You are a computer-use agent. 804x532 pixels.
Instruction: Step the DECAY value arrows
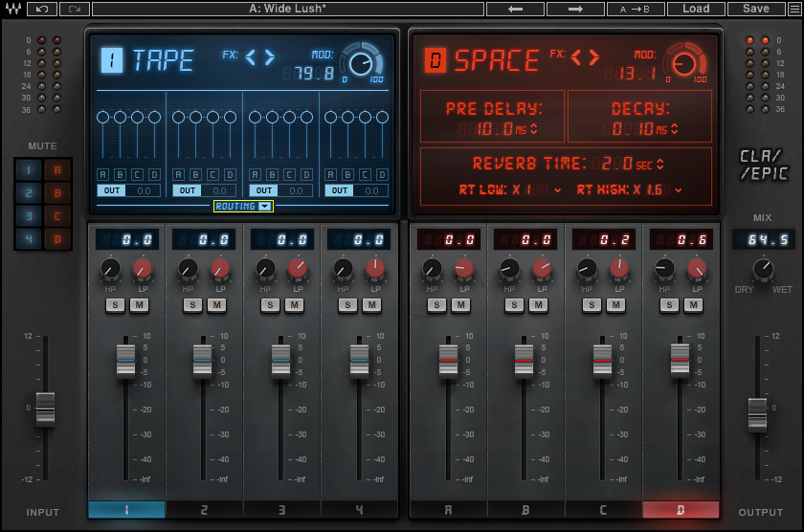click(x=674, y=128)
